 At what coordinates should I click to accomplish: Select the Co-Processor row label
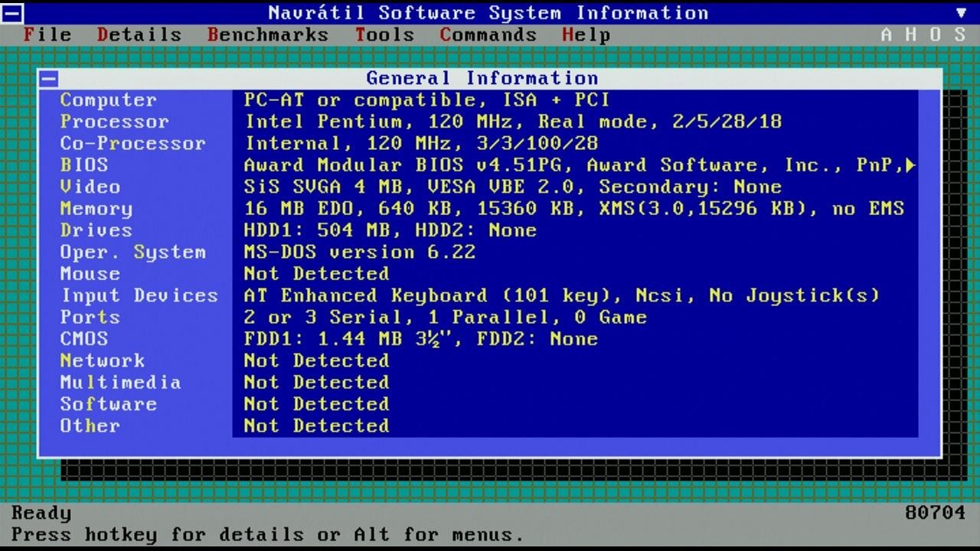click(133, 143)
